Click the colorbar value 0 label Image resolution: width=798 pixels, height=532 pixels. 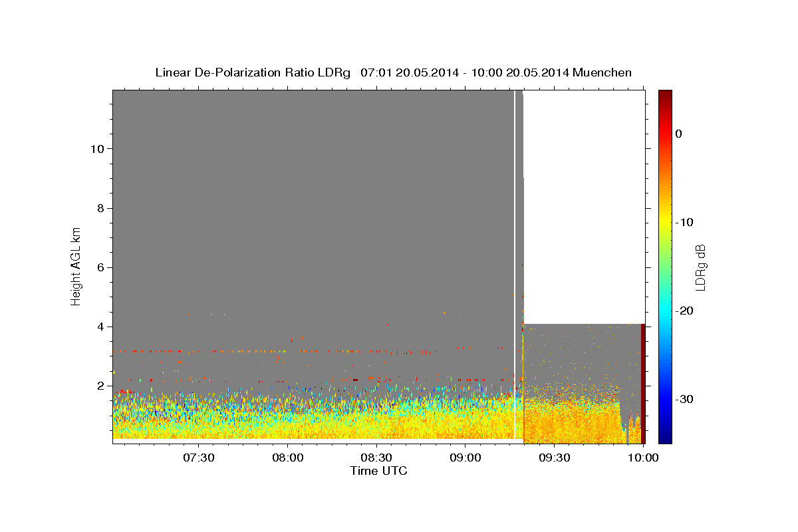click(x=679, y=134)
